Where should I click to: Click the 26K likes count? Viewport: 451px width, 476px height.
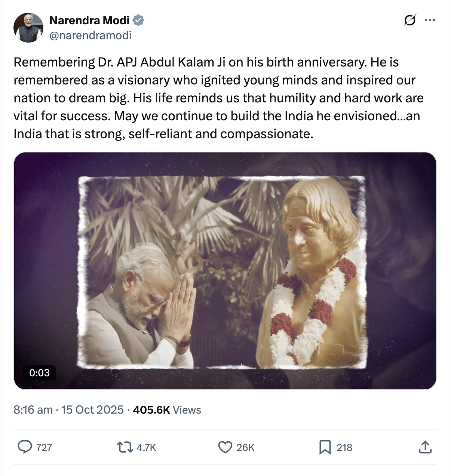[245, 448]
